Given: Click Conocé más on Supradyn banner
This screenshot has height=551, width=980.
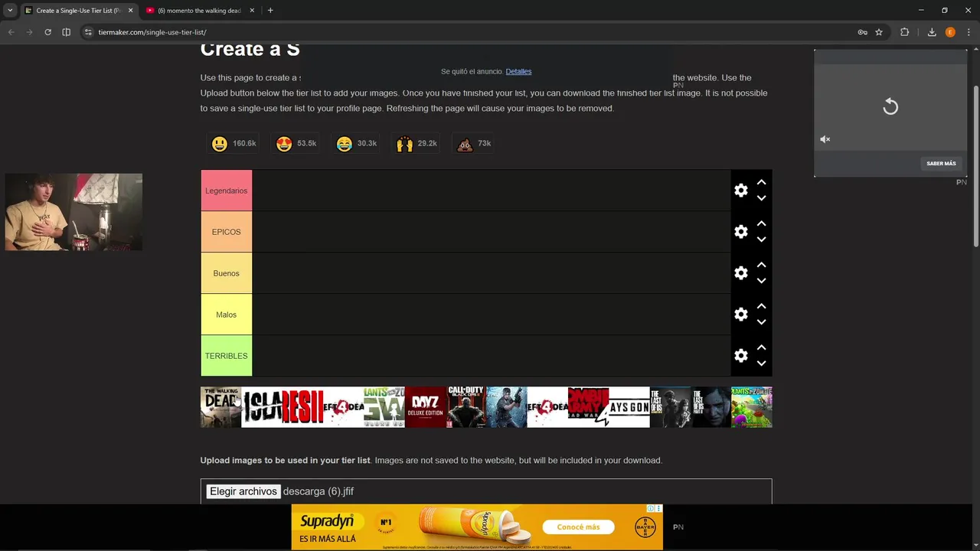Looking at the screenshot, I should (578, 527).
